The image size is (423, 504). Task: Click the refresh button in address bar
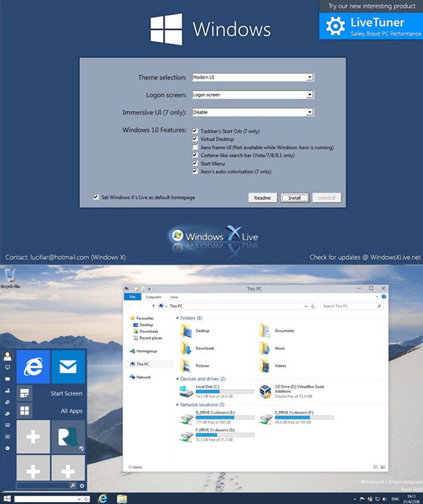pyautogui.click(x=313, y=306)
